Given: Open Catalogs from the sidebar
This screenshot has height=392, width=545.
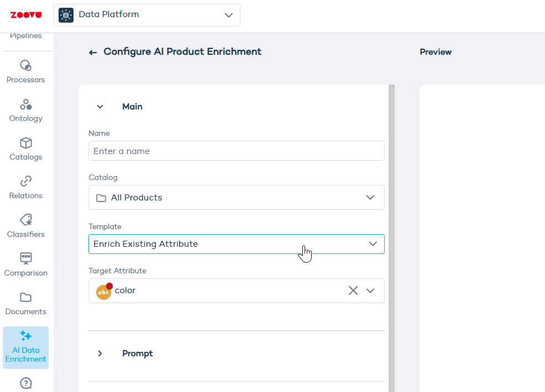Looking at the screenshot, I should [26, 149].
